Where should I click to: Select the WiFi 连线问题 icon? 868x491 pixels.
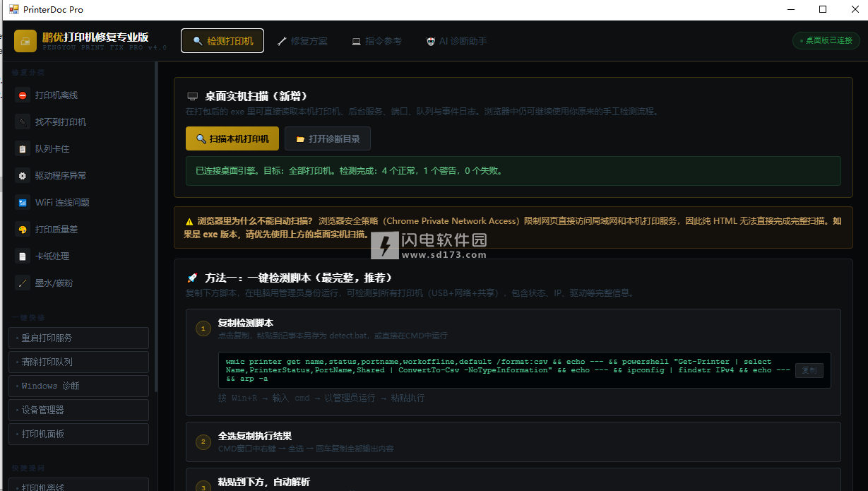tap(23, 203)
